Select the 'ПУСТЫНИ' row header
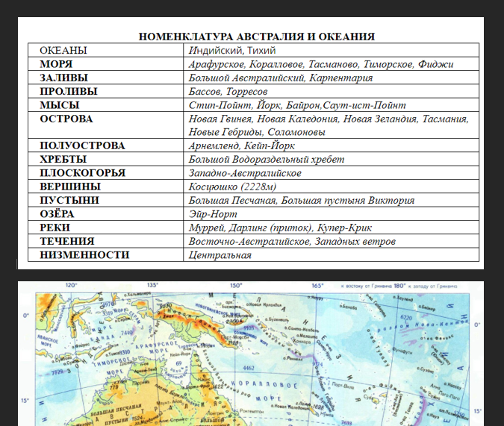This screenshot has height=426, width=504. pyautogui.click(x=67, y=201)
